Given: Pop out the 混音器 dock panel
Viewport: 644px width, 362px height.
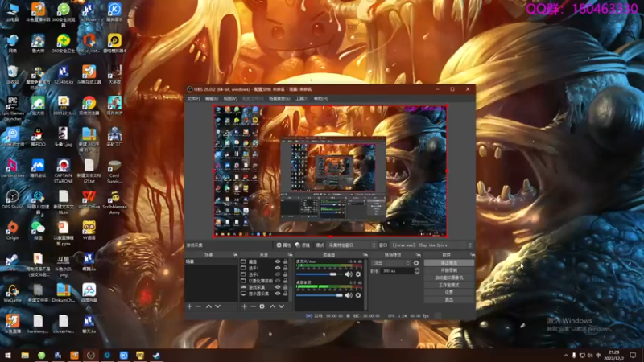Looking at the screenshot, I should click(x=365, y=255).
